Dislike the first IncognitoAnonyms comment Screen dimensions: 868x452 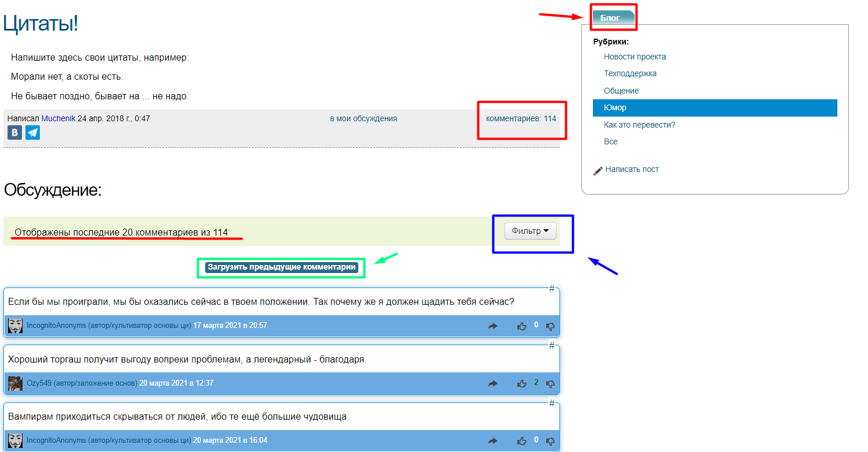550,326
